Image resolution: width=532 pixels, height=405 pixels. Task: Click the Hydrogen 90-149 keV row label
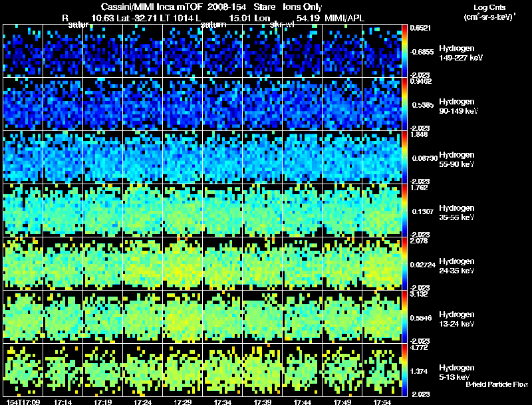pyautogui.click(x=458, y=106)
